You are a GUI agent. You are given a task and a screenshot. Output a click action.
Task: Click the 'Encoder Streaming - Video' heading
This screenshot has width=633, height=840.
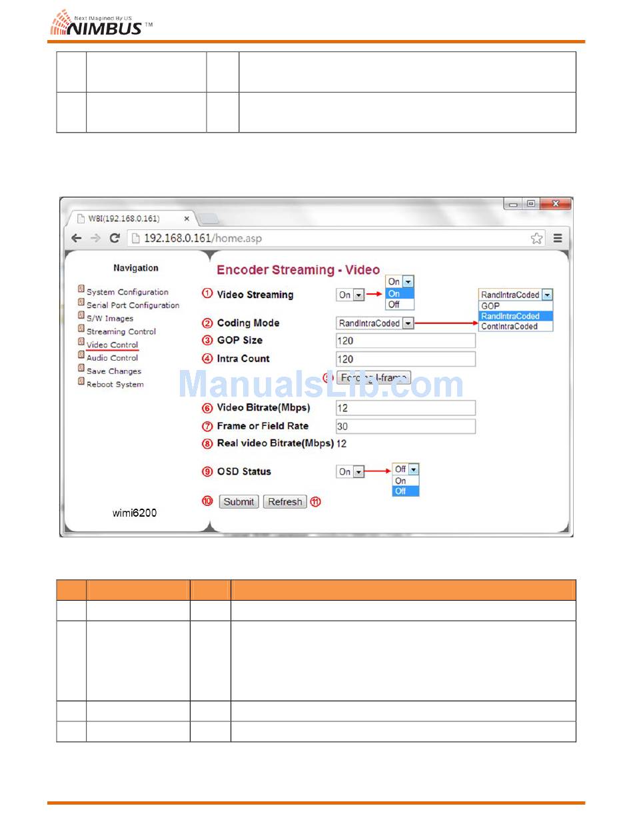tap(299, 270)
